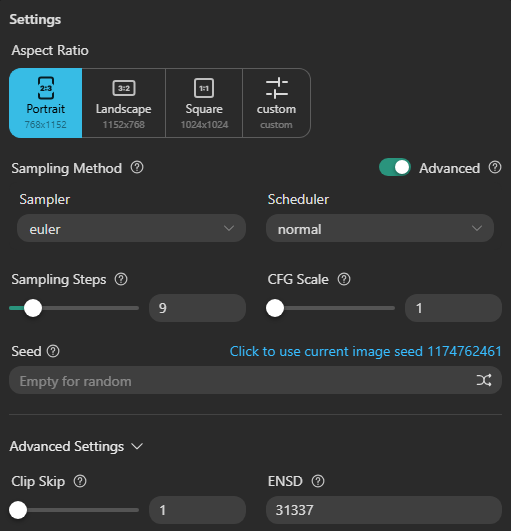511x531 pixels.
Task: Select the Square 1024x1024 aspect ratio
Action: (x=204, y=103)
